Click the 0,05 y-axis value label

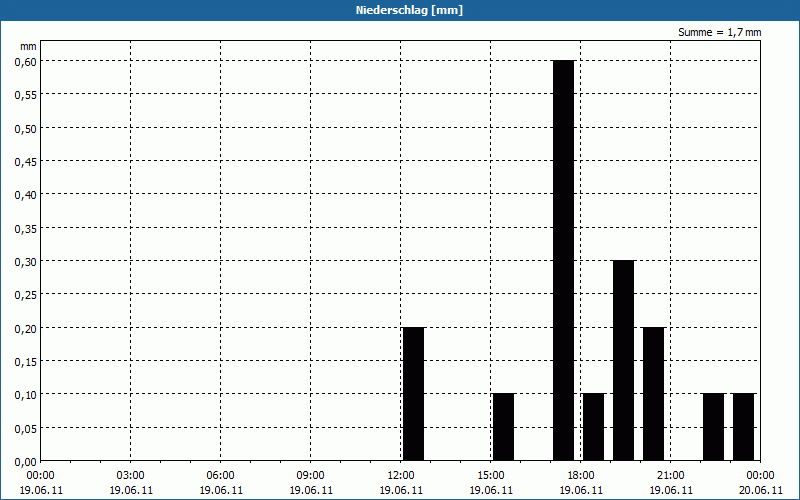pyautogui.click(x=25, y=428)
